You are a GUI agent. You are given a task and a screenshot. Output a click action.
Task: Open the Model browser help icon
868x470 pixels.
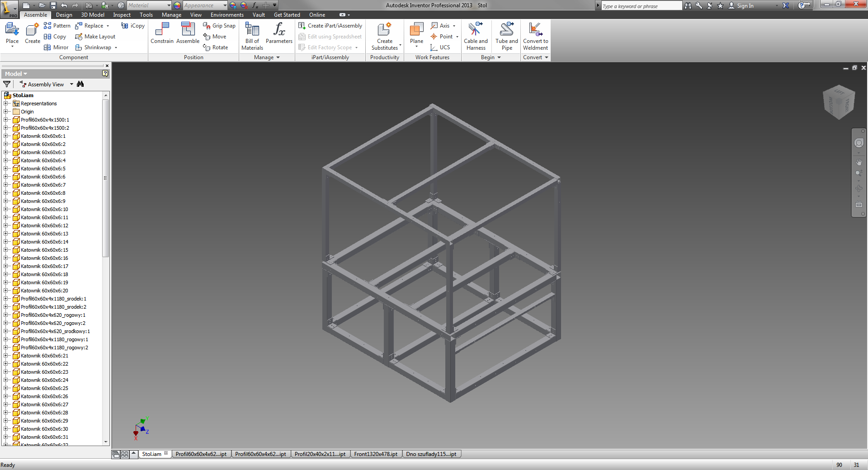[105, 74]
